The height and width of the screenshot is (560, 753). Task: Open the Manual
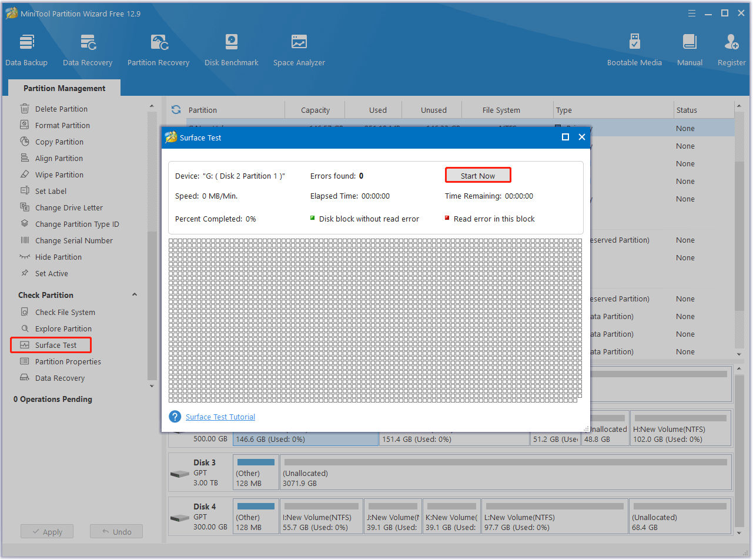click(690, 50)
